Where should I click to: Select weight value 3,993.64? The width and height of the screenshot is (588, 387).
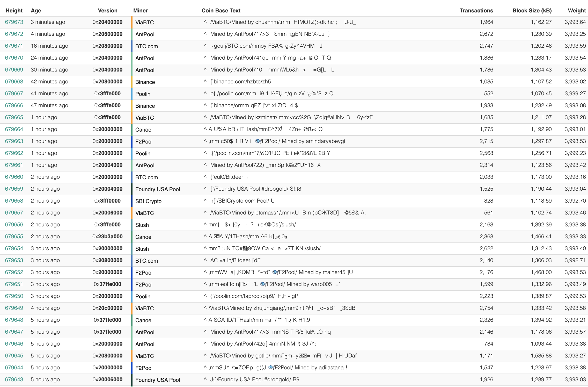[575, 22]
